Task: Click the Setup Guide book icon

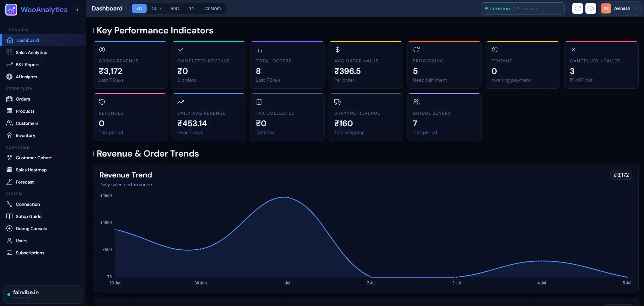Action: tap(9, 216)
